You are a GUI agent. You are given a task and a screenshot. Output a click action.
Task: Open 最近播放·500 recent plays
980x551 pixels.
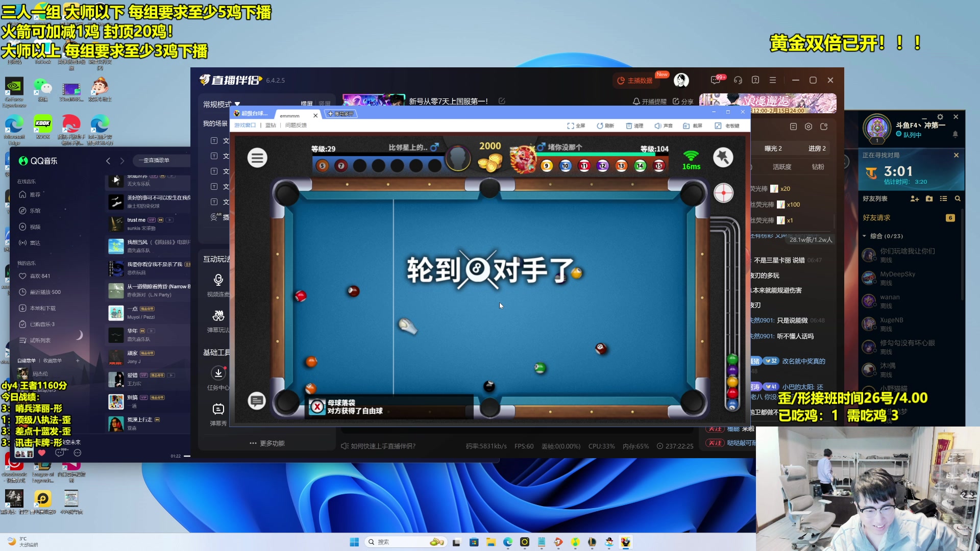coord(39,292)
